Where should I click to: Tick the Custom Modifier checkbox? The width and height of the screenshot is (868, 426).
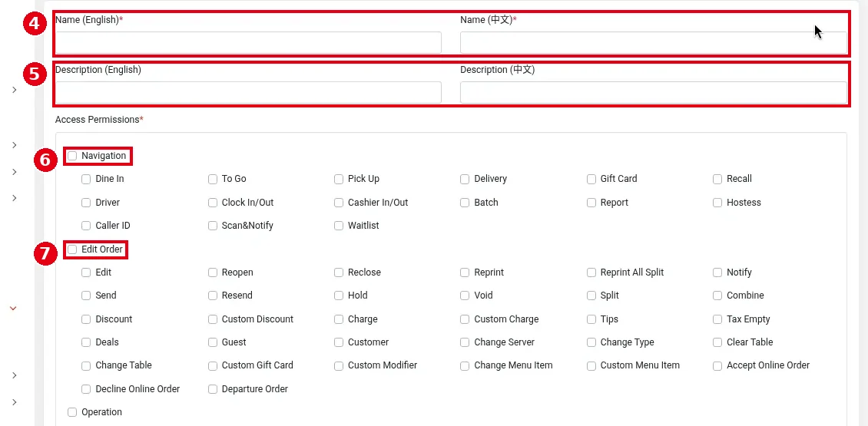[x=339, y=365]
